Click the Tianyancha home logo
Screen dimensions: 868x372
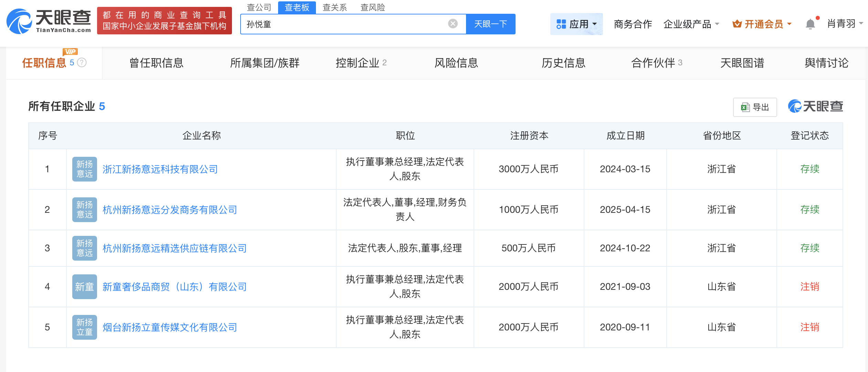pos(49,21)
